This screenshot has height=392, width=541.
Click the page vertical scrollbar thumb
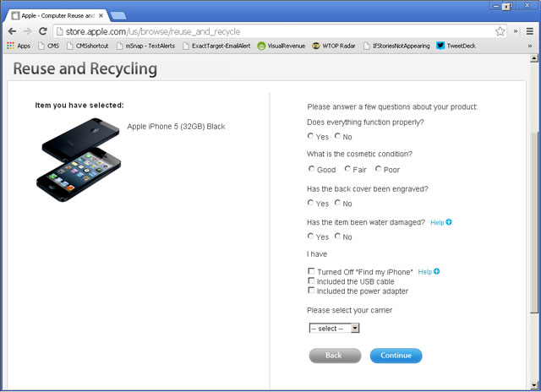click(x=534, y=221)
